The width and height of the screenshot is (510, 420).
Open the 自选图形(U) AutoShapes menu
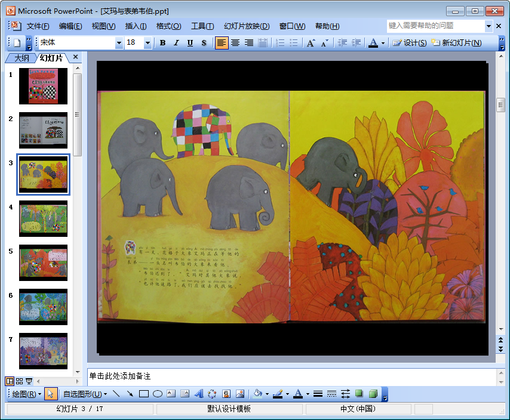click(x=85, y=394)
